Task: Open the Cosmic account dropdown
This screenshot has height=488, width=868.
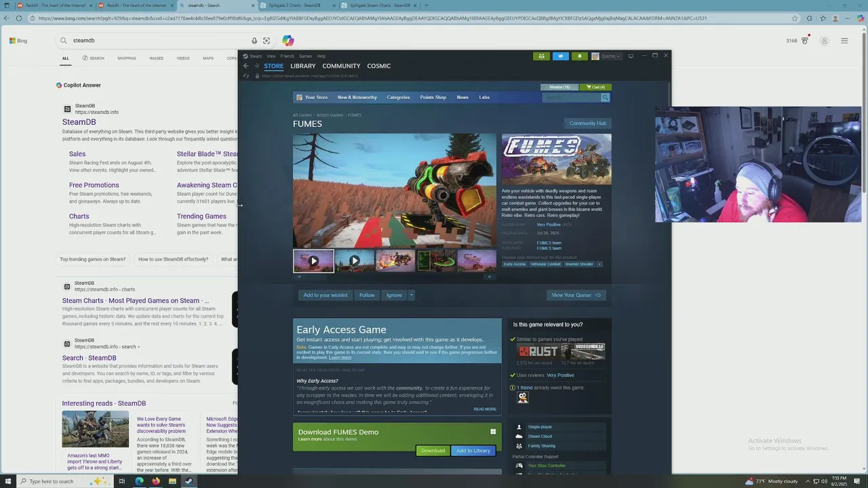Action: 606,56
